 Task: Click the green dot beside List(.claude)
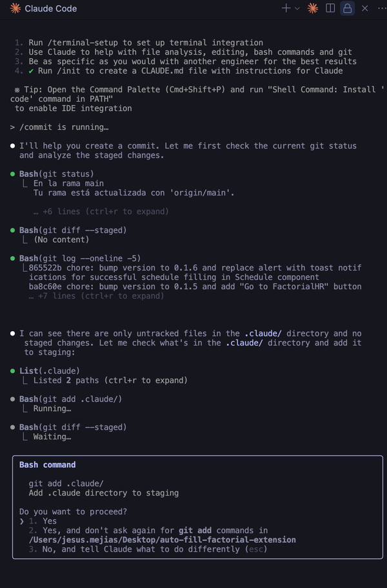click(13, 370)
